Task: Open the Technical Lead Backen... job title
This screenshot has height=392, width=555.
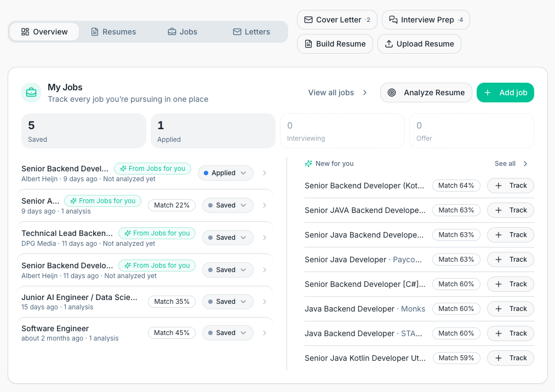Action: click(x=67, y=233)
